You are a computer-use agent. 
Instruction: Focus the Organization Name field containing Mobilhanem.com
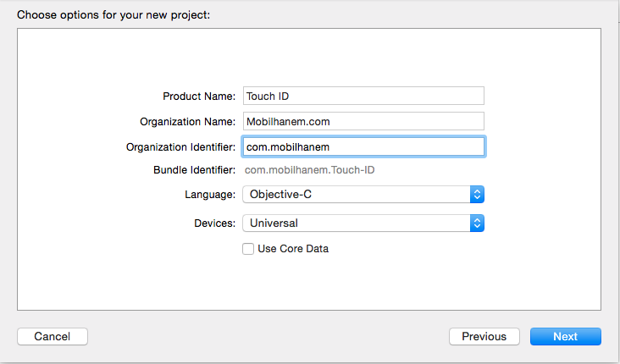[363, 121]
